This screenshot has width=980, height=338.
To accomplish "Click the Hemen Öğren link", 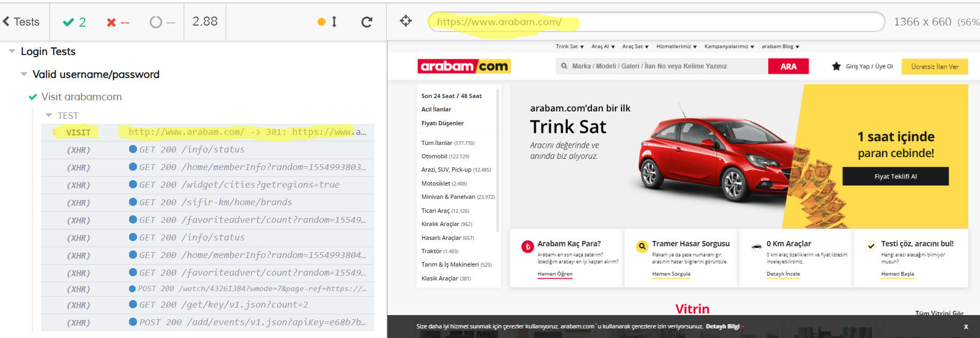I will (x=555, y=274).
